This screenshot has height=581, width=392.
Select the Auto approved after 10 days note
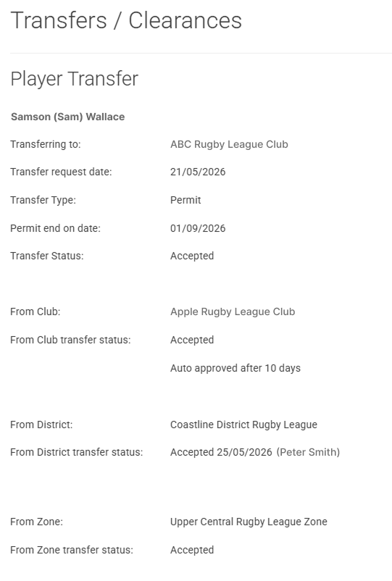(235, 368)
